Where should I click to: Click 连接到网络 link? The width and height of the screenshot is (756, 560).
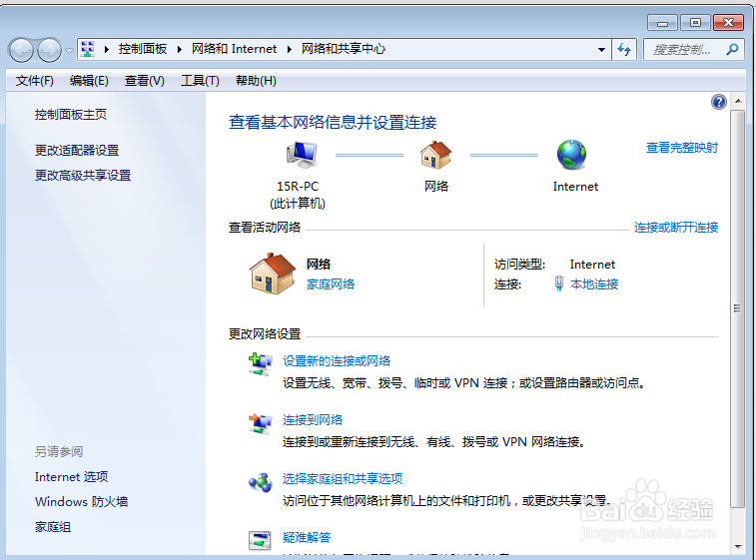click(x=313, y=420)
